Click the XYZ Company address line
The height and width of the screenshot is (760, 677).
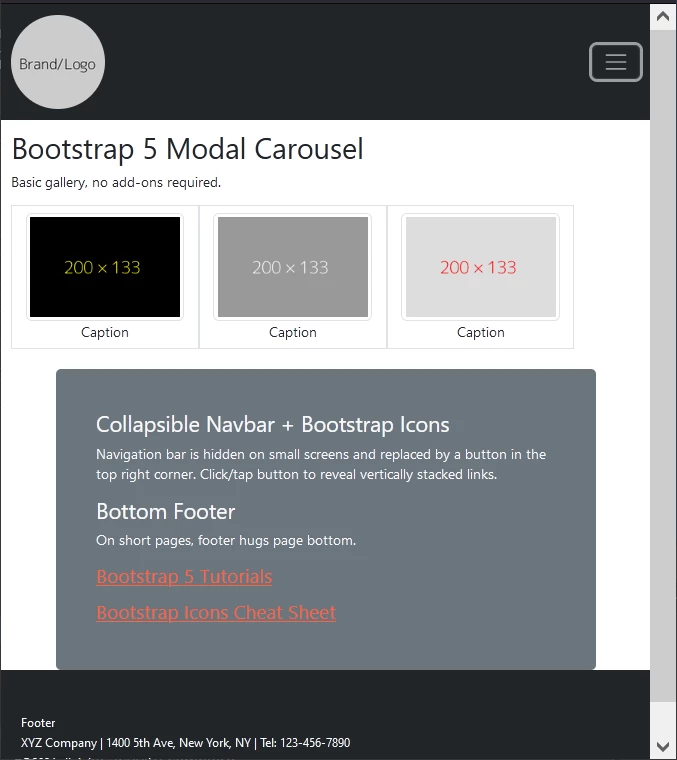click(x=186, y=743)
